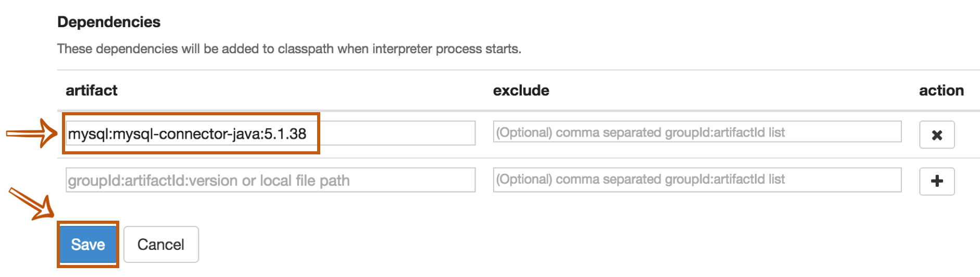This screenshot has height=277, width=980.
Task: Click the "Dependencies" section heading
Action: tap(109, 22)
